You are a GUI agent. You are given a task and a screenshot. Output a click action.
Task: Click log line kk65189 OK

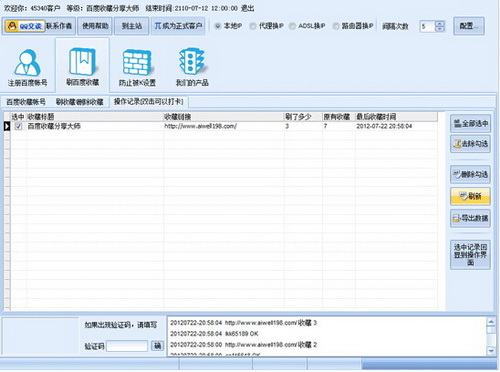point(214,334)
